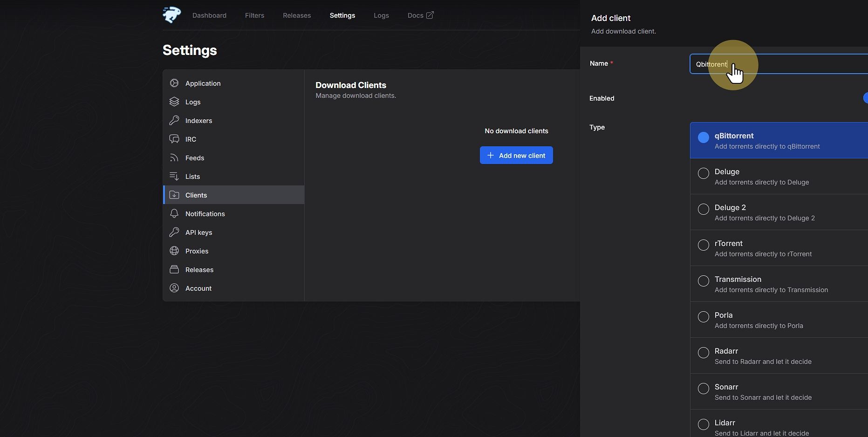Screen dimensions: 868x437
Task: Open Application settings in sidebar
Action: coord(233,83)
